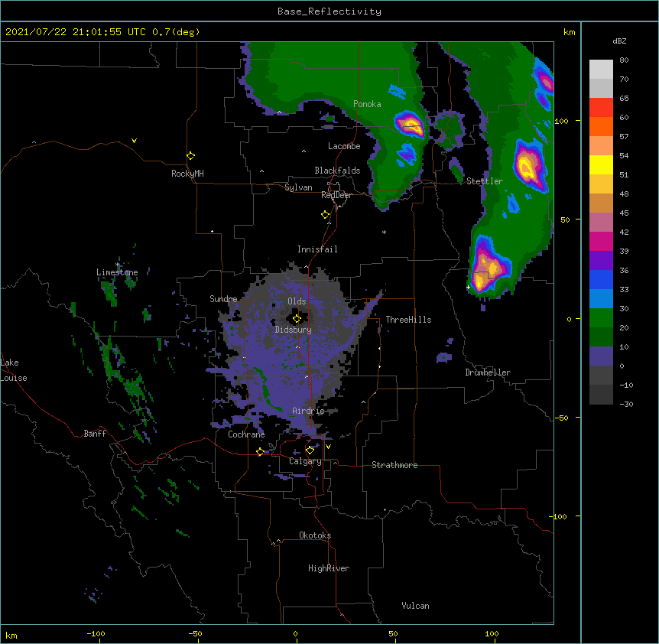Click the intense storm cell core east of Ponoka
The image size is (659, 644).
(411, 125)
